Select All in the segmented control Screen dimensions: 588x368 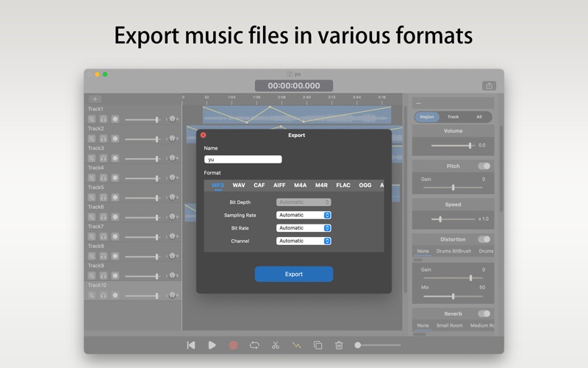(x=479, y=117)
